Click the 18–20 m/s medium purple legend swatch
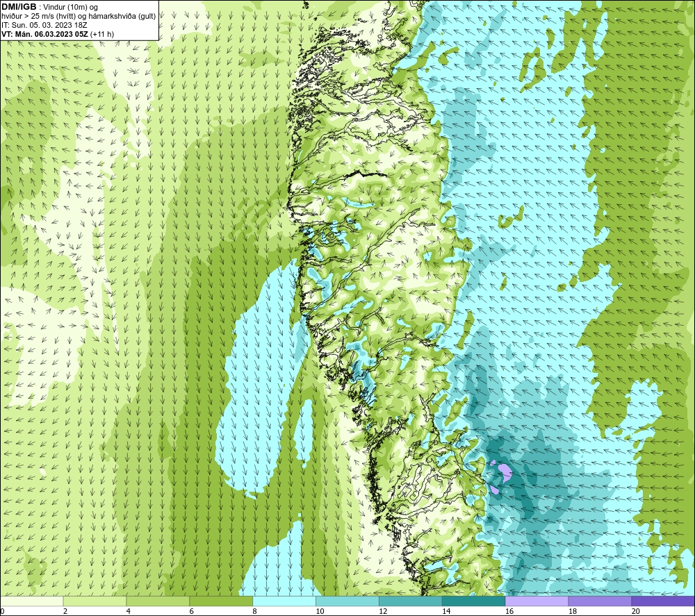The width and height of the screenshot is (695, 616). [x=600, y=601]
